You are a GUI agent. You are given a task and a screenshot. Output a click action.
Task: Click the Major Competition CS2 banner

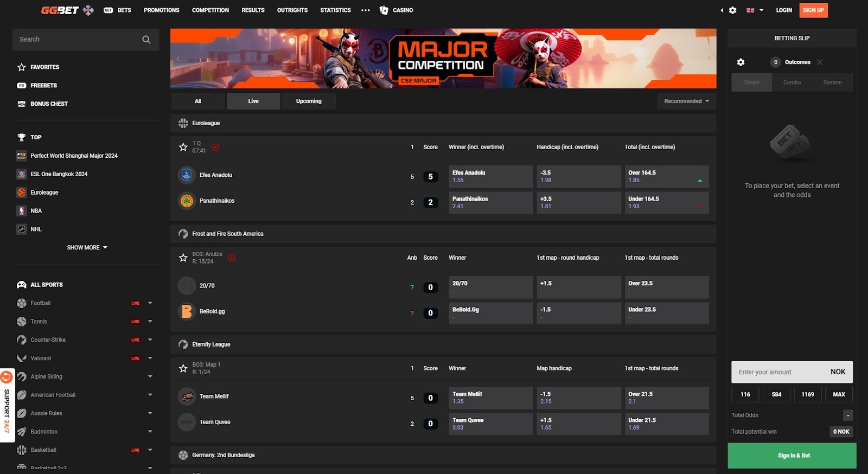click(443, 59)
